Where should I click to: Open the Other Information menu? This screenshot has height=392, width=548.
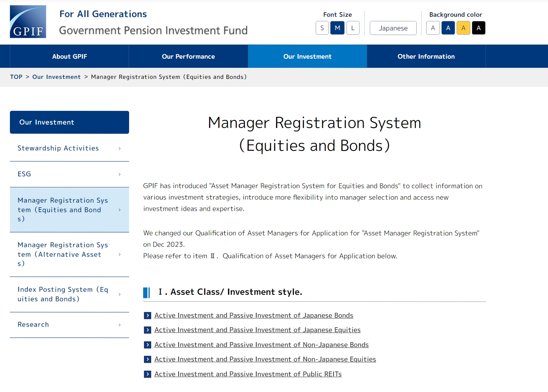426,56
